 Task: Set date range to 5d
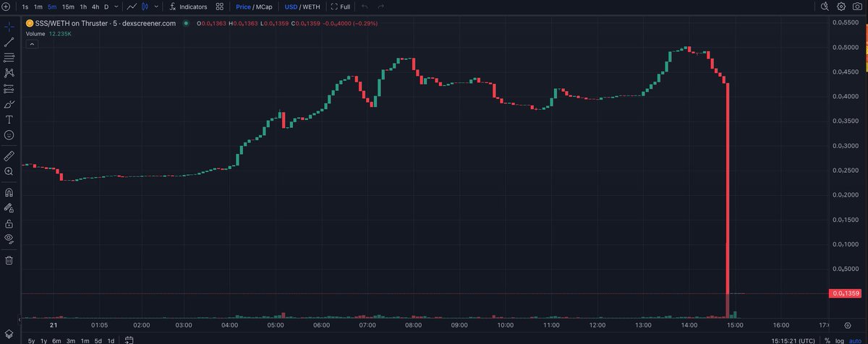(98, 340)
